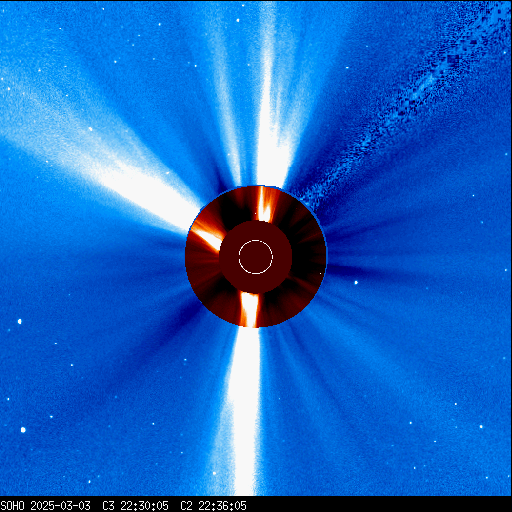Click the bright south streamer below the occulter
This screenshot has height=512, width=512.
point(246,410)
